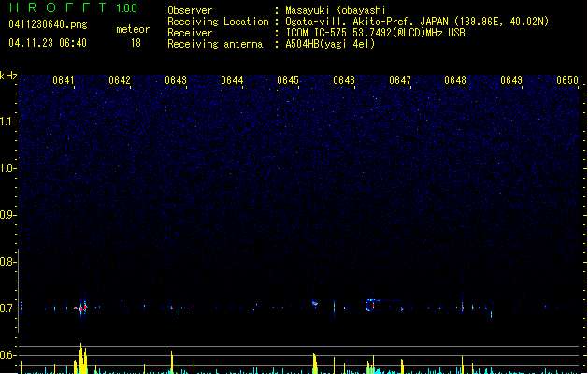588x374 pixels.
Task: Click the Receiving antenna label
Action: [x=215, y=44]
